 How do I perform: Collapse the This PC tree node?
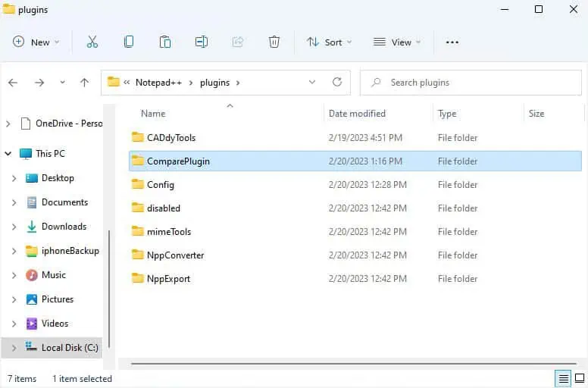[8, 153]
